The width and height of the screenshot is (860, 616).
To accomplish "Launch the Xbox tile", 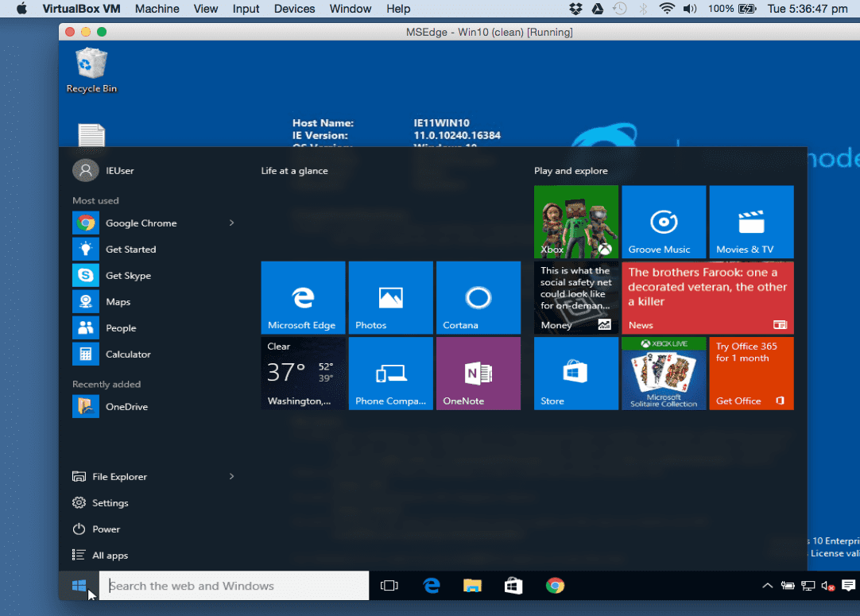I will 575,221.
